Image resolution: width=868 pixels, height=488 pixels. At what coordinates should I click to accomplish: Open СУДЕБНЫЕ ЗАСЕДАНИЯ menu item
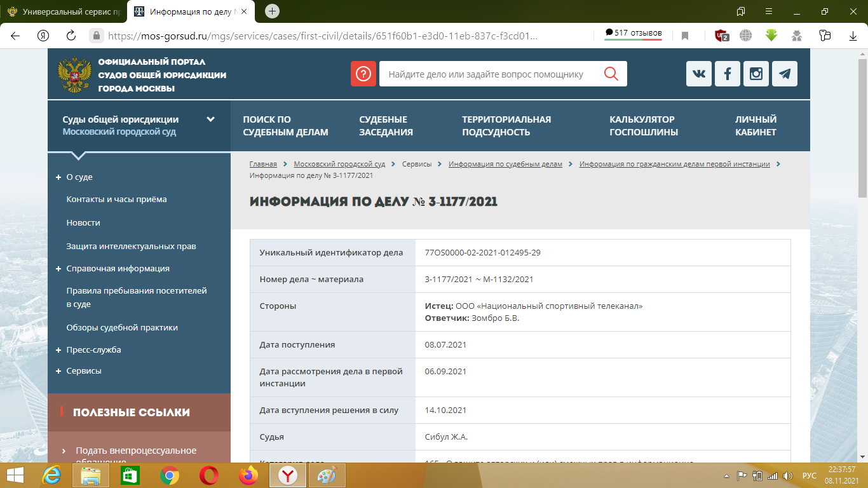coord(386,126)
